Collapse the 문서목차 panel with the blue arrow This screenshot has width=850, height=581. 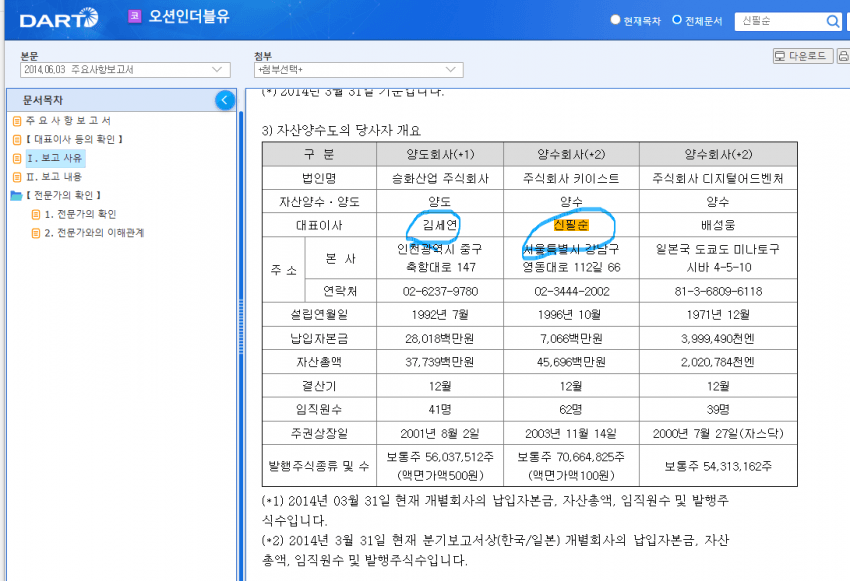224,100
